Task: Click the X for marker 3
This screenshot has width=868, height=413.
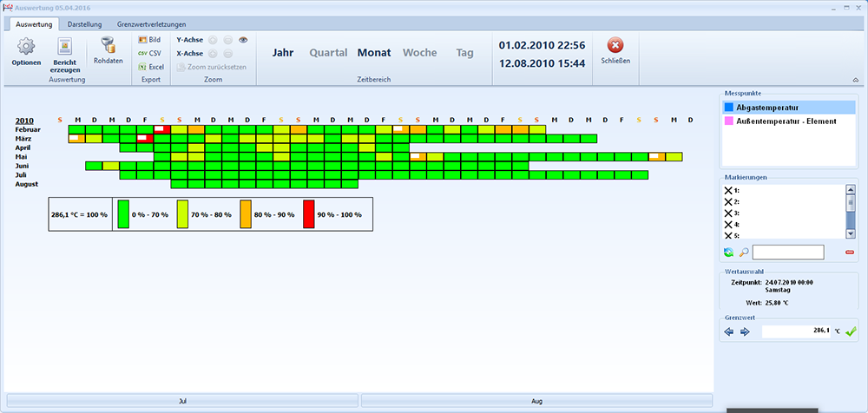Action: point(728,213)
